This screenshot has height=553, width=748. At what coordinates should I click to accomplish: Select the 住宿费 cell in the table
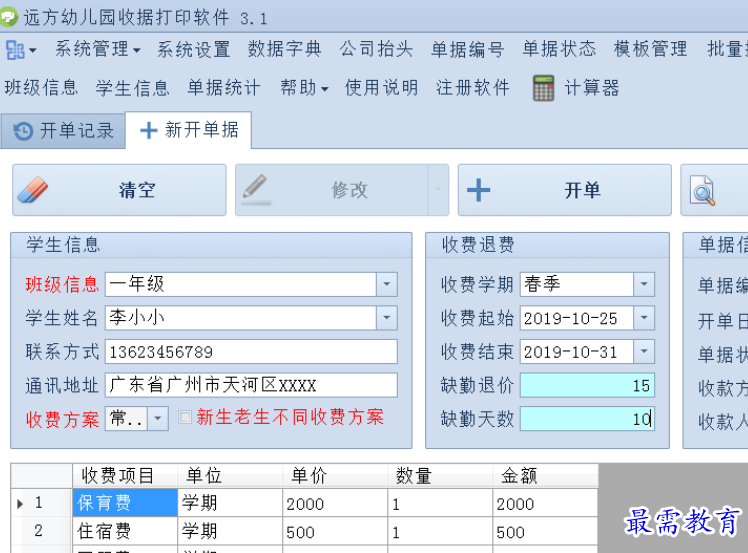[125, 531]
